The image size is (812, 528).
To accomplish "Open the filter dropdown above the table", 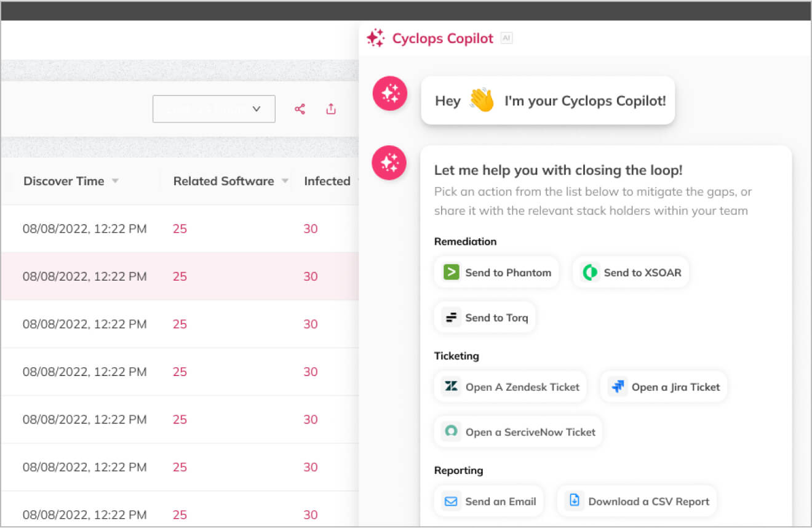I will [x=213, y=108].
